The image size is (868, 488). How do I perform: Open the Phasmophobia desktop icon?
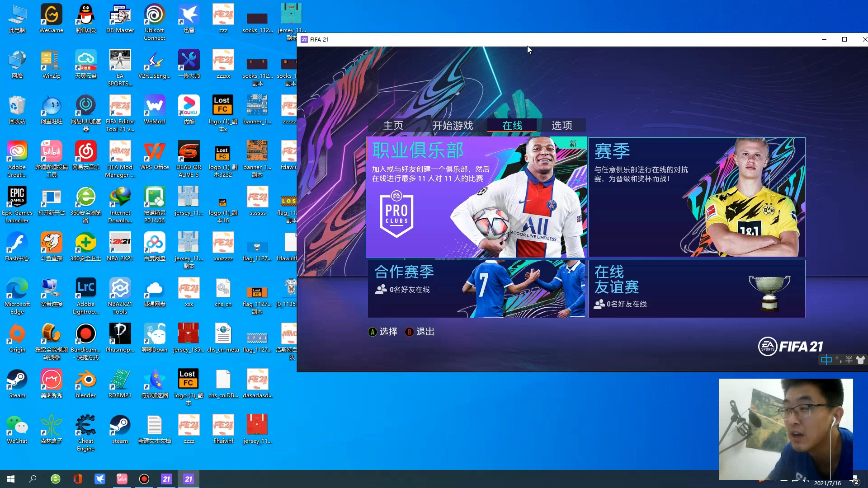(x=120, y=338)
